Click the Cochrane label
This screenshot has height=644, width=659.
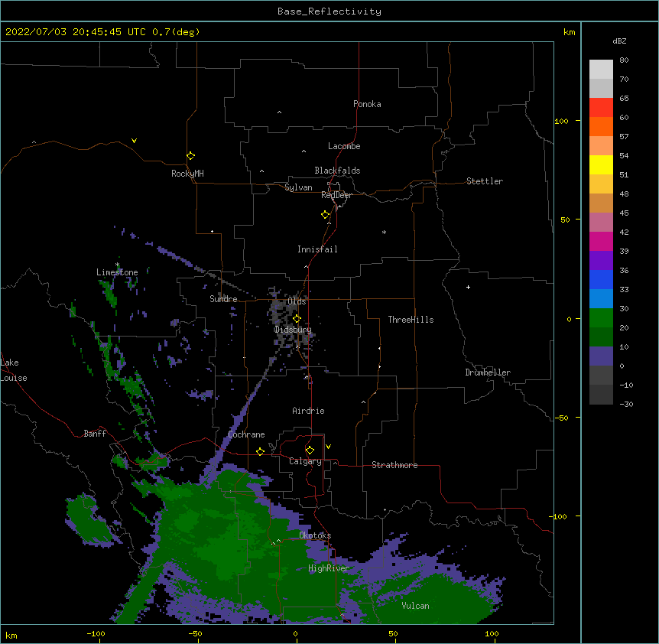tap(246, 434)
